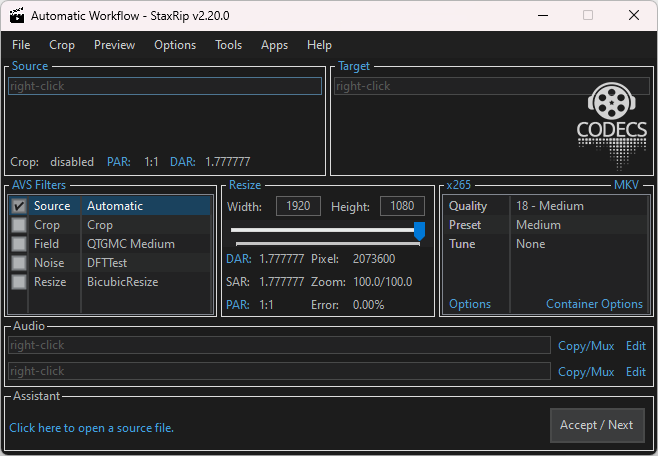Click the Accept / Next button
658x456 pixels.
pyautogui.click(x=597, y=425)
